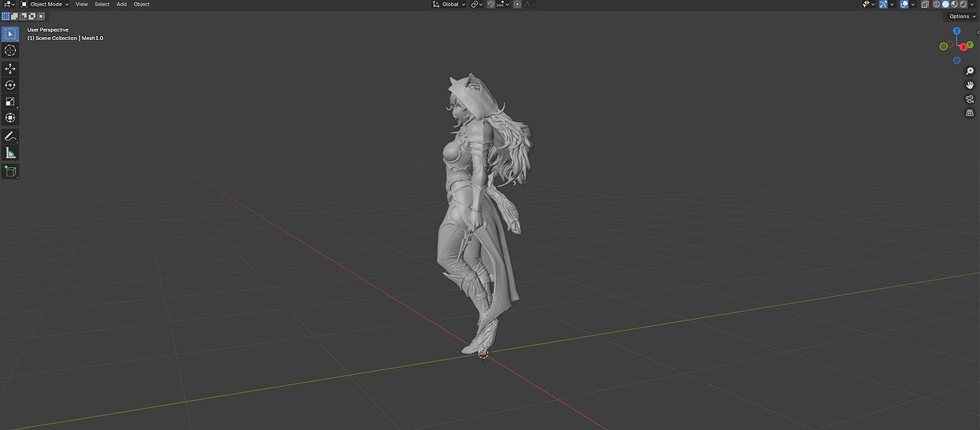Toggle the camera view icon
The height and width of the screenshot is (430, 980).
point(970,99)
